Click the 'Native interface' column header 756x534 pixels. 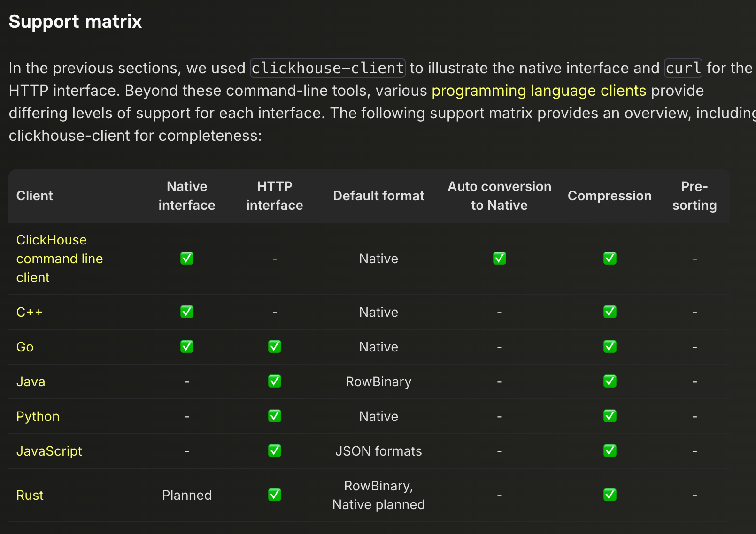[187, 196]
